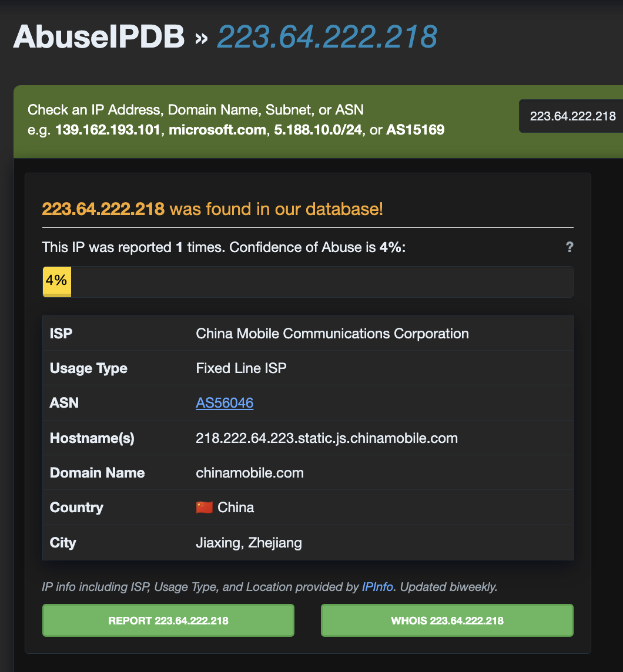
Task: Open the AS56046 ASN link
Action: [x=225, y=403]
